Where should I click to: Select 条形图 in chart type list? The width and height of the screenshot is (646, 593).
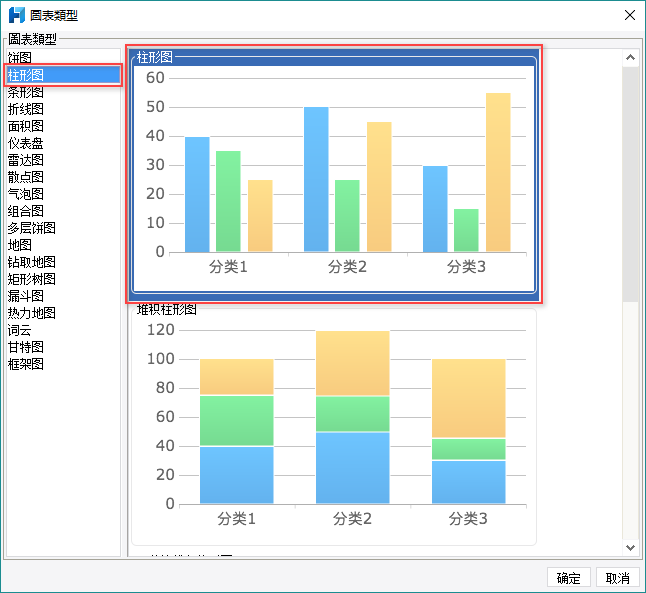[63, 92]
